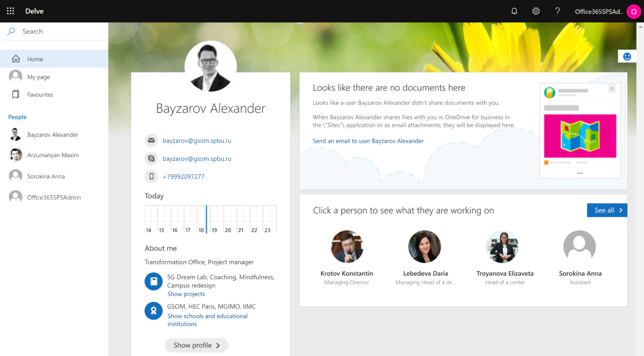The image size is (644, 356).
Task: Click the help question mark icon
Action: point(557,11)
